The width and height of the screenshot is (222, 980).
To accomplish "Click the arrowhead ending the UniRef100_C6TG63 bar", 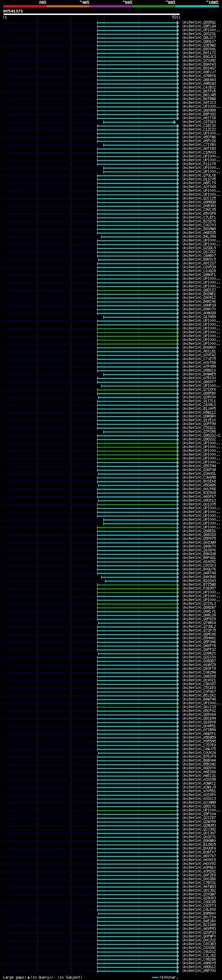I will (175, 122).
